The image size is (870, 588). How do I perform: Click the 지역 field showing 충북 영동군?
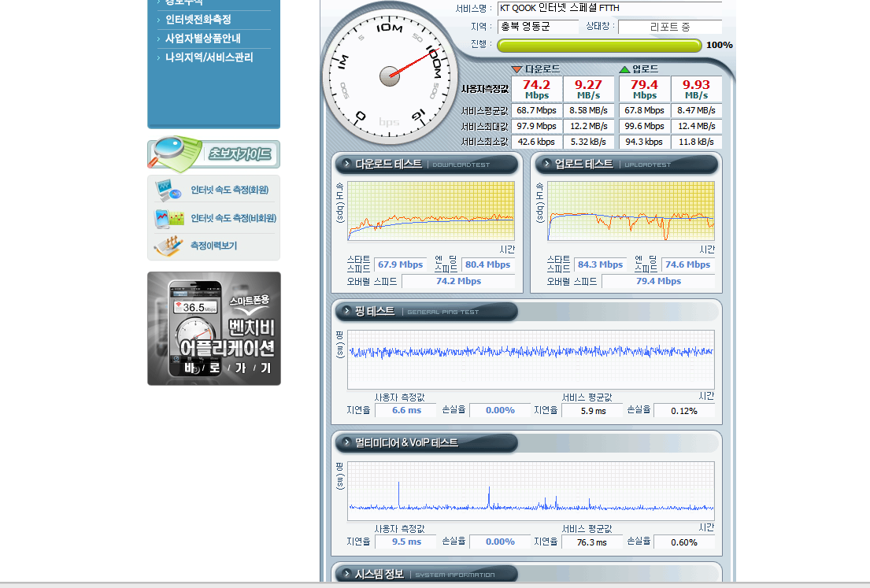click(x=538, y=27)
